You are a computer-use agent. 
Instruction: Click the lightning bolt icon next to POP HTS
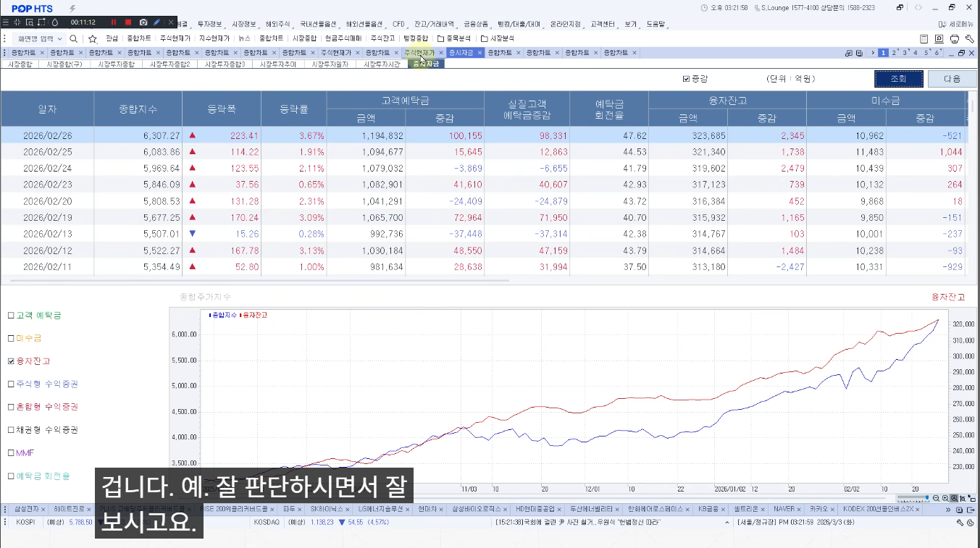[x=72, y=7]
